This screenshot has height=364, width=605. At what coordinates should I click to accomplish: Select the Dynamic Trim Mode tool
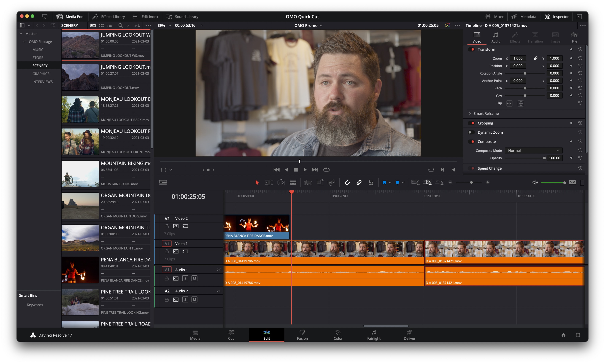[281, 182]
